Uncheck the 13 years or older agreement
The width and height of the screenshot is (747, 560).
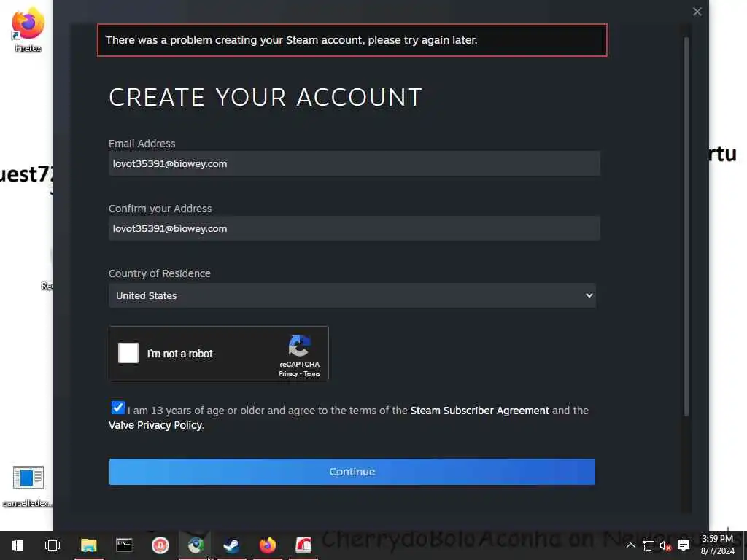pos(117,408)
